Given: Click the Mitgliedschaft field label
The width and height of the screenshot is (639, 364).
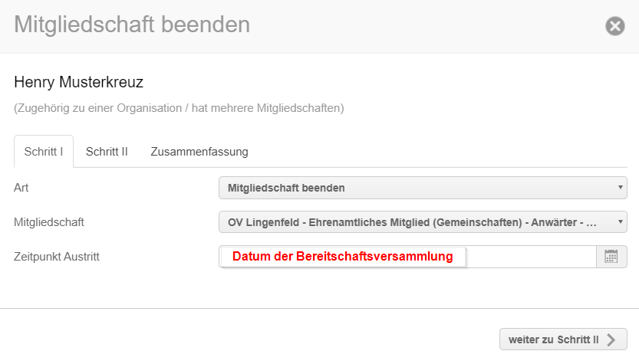Looking at the screenshot, I should pos(49,222).
